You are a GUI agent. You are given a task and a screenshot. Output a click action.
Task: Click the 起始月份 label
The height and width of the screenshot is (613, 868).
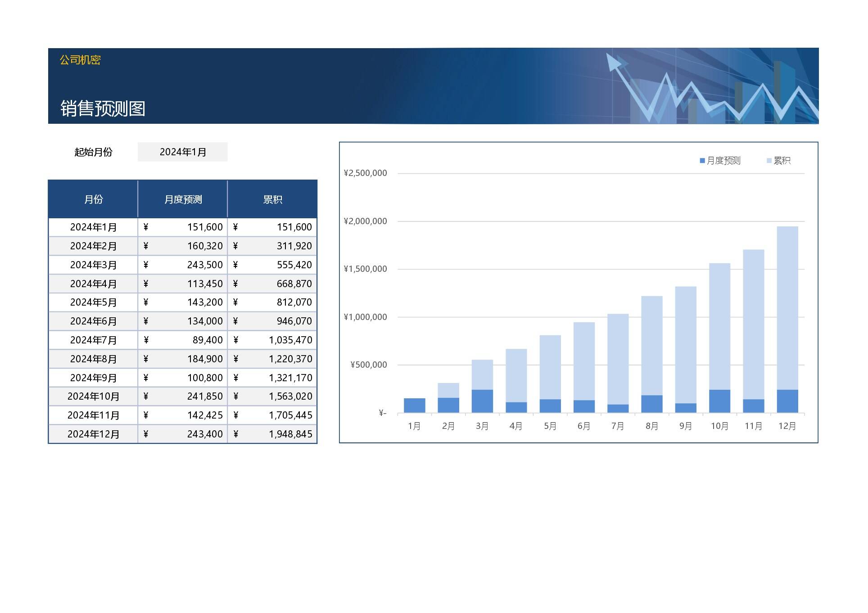tap(93, 152)
